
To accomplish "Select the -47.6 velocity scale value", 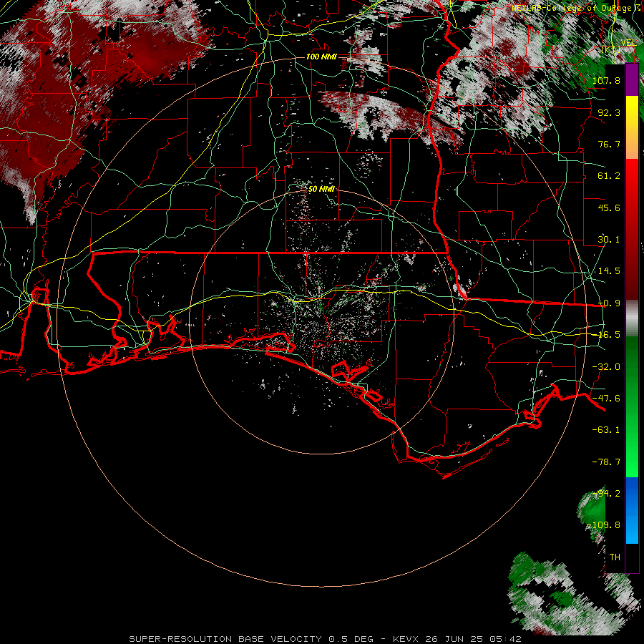I will (606, 399).
